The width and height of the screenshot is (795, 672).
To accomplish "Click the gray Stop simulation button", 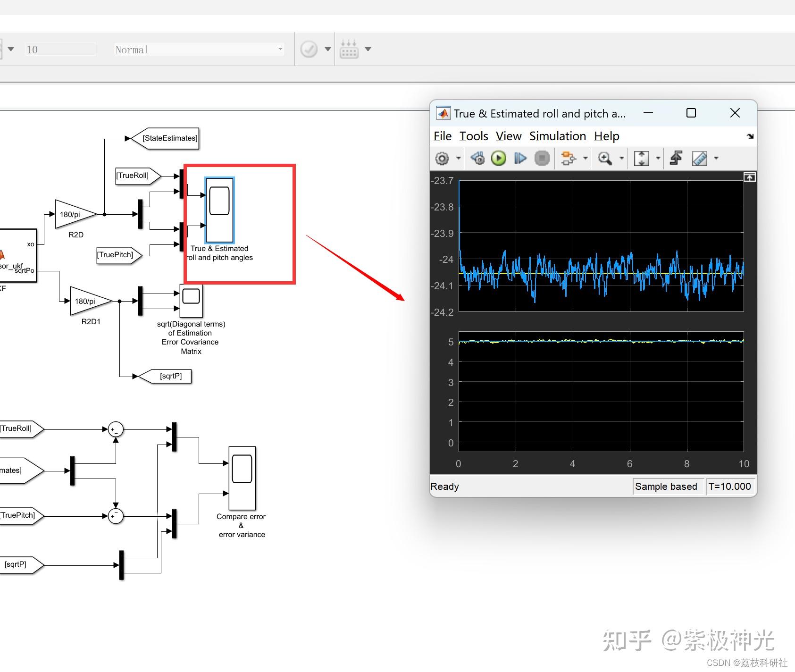I will (x=542, y=158).
